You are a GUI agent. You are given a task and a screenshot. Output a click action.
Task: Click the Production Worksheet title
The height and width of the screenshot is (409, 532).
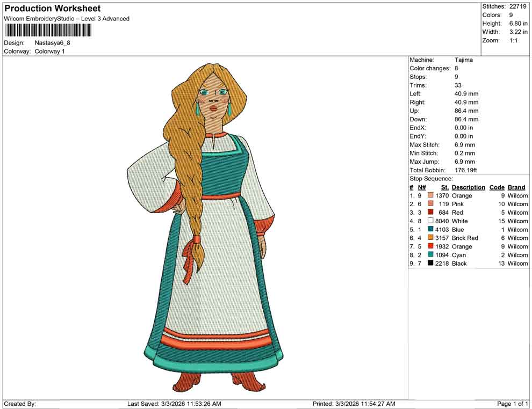tap(52, 9)
